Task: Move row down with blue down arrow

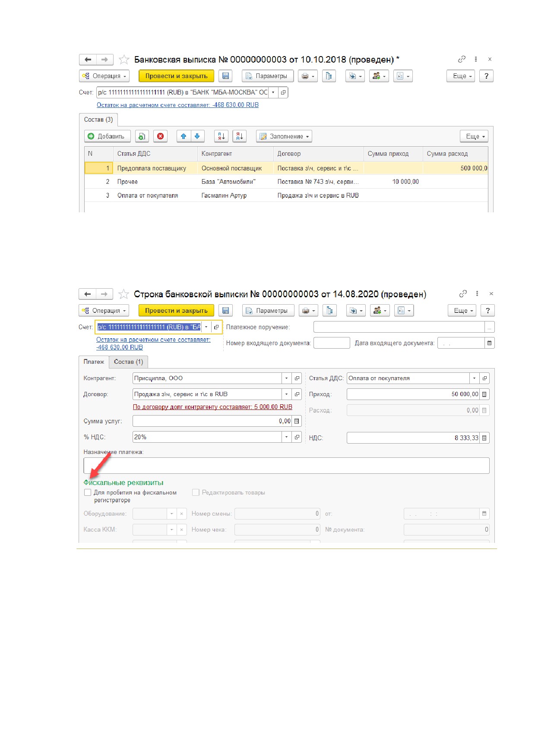Action: click(197, 136)
